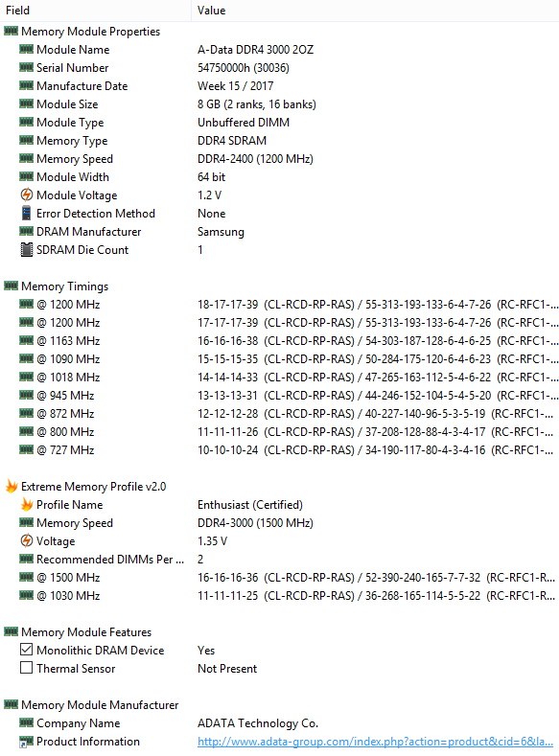This screenshot has height=756, width=559.
Task: Select the DDR4 SDRAM value
Action: [232, 140]
